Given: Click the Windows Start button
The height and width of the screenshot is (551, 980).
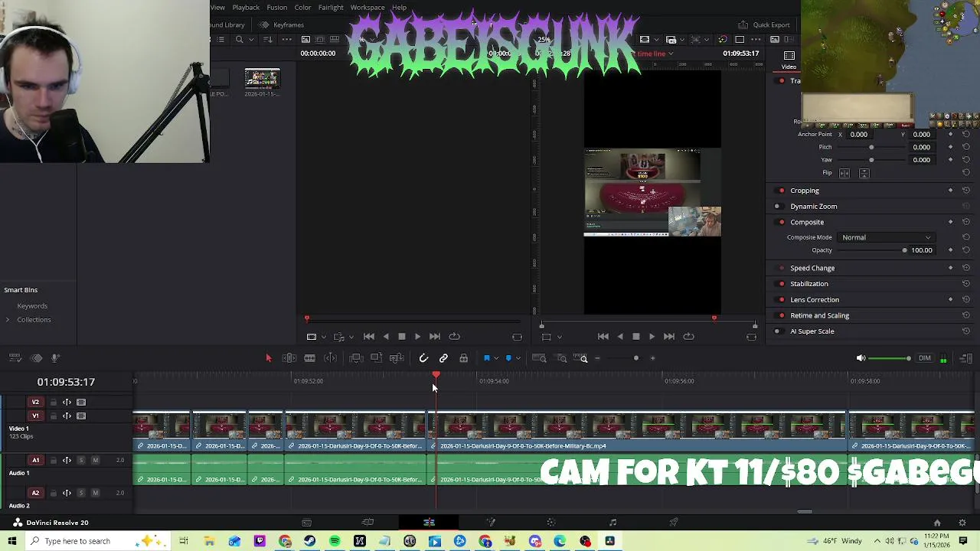Looking at the screenshot, I should point(12,541).
